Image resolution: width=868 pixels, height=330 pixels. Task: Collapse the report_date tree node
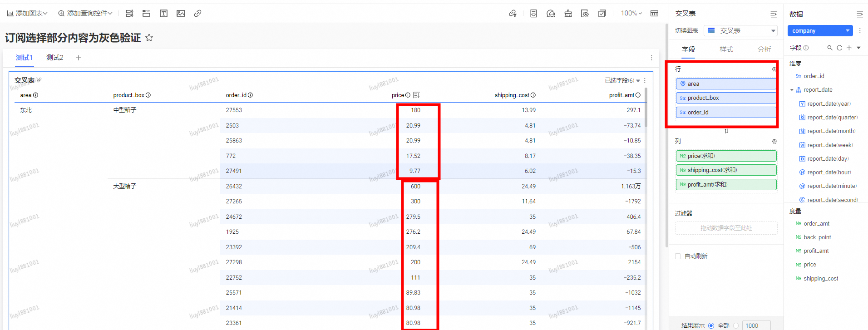tap(792, 90)
